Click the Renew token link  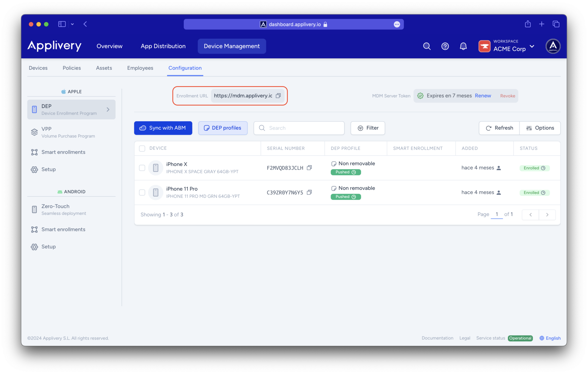[x=483, y=96]
